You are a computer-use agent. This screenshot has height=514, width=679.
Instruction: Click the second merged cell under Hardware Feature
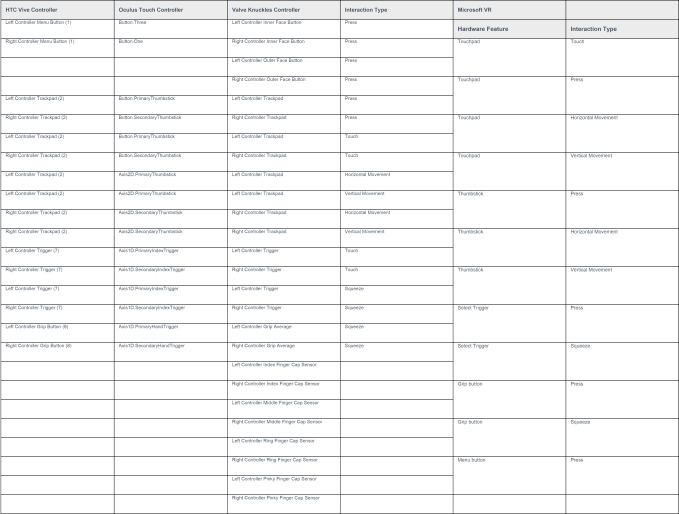(x=508, y=95)
